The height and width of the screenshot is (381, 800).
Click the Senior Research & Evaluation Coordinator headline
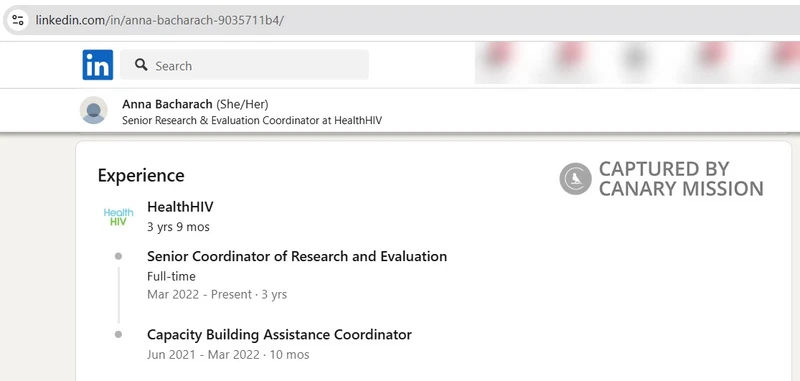coord(252,121)
